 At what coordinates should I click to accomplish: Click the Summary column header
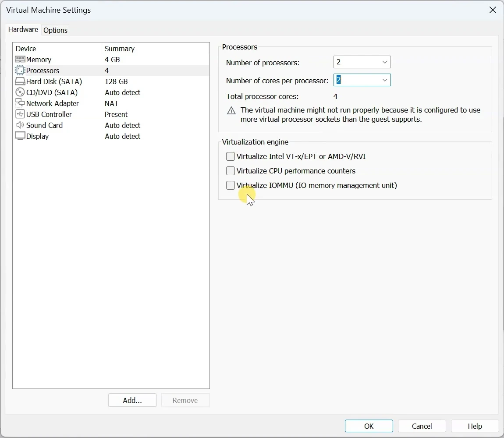point(120,49)
